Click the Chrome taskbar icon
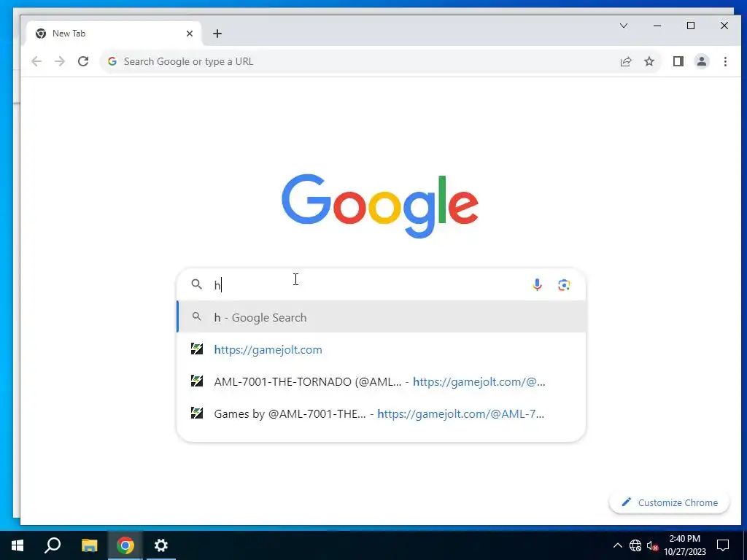The height and width of the screenshot is (560, 747). (x=125, y=545)
